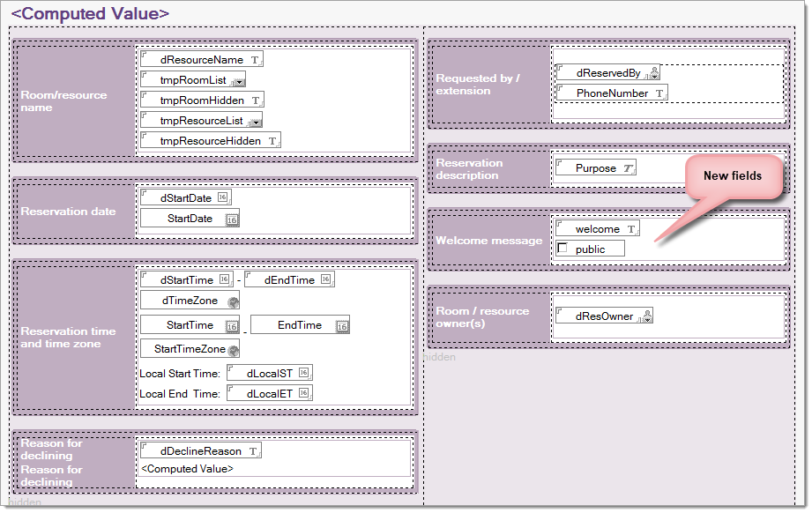
Task: Click the time picker icon on EndTime
Action: click(x=342, y=326)
